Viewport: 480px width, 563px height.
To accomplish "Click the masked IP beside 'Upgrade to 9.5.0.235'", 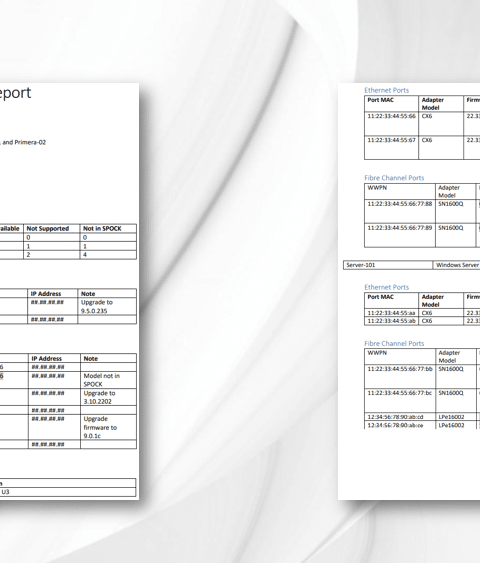I will coord(47,302).
